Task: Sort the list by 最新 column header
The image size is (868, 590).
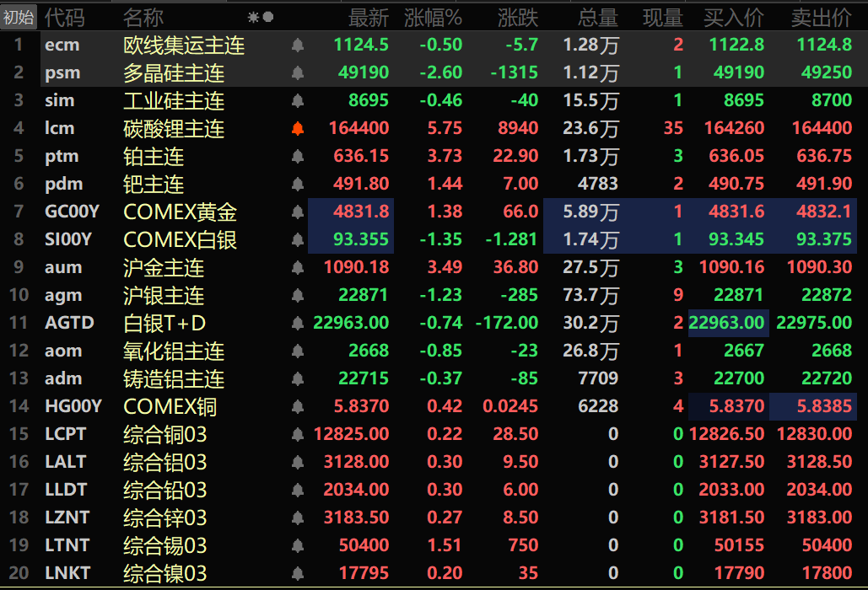Action: click(369, 17)
